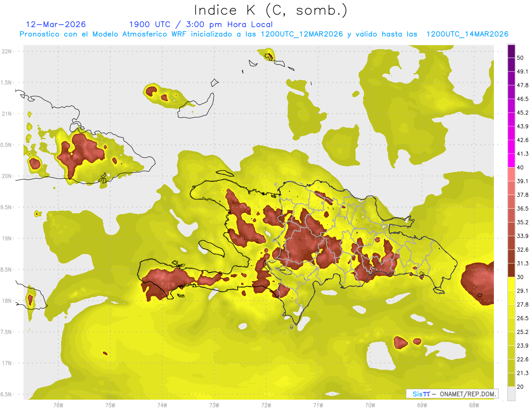Viewport: 532px width, 411px height.
Task: Click the colorbar value "22.6"
Action: point(523,359)
